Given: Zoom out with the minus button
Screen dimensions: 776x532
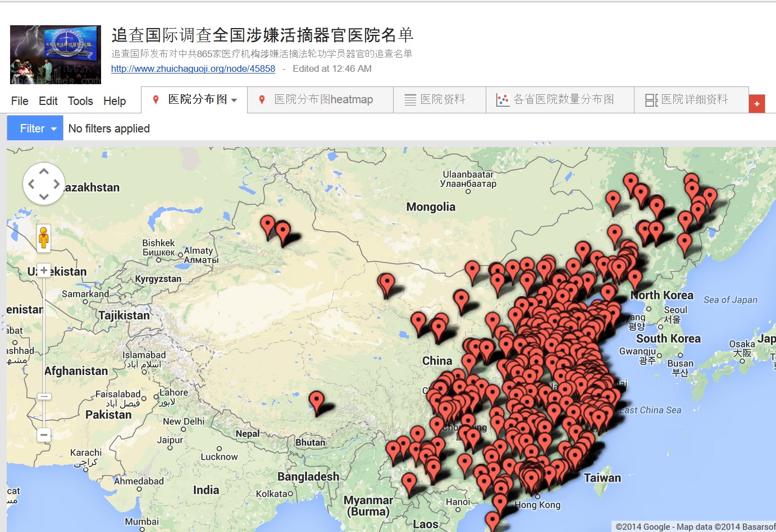Looking at the screenshot, I should coord(44,435).
